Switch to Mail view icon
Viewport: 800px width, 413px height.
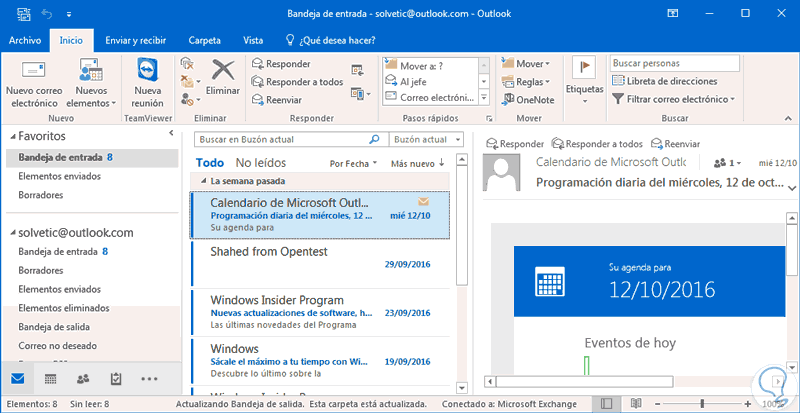[17, 379]
